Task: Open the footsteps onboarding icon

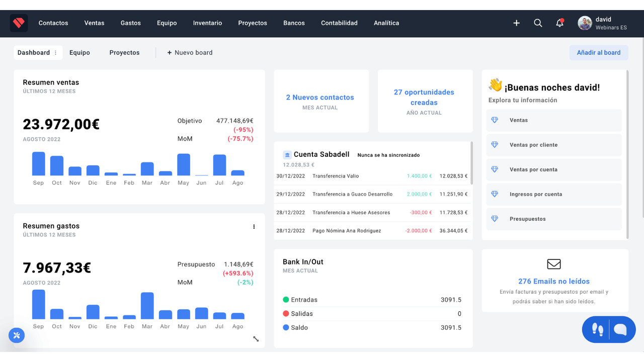Action: [597, 330]
